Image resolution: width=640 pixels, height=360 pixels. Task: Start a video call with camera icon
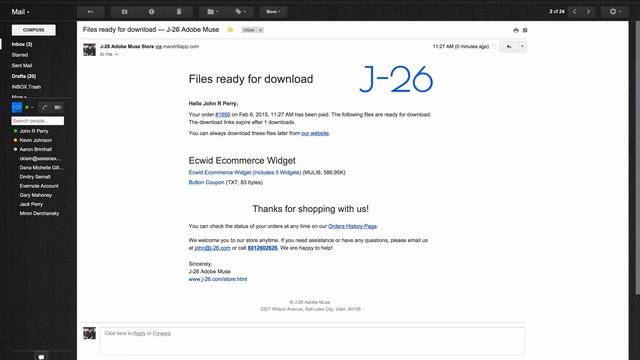click(x=58, y=107)
